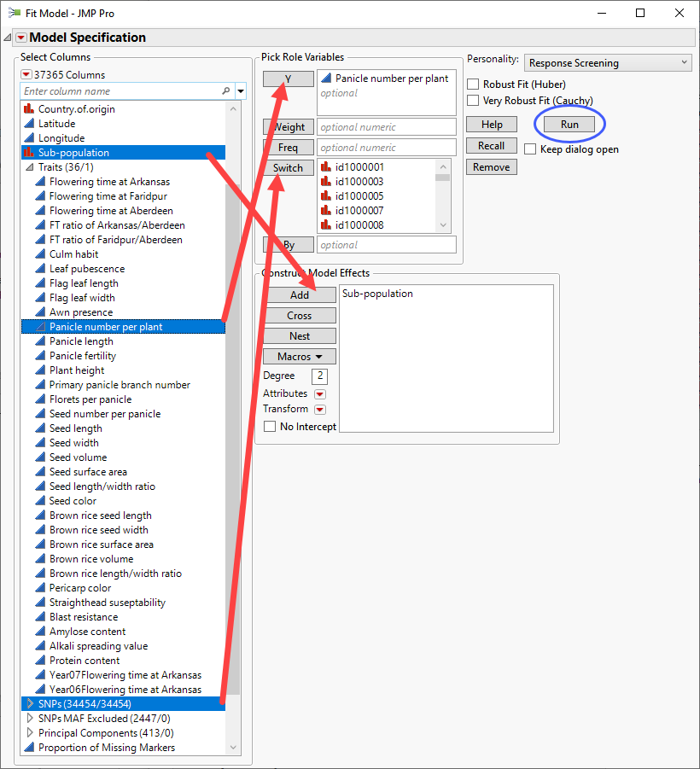Click the Protein content column icon
The width and height of the screenshot is (700, 769).
click(x=40, y=660)
